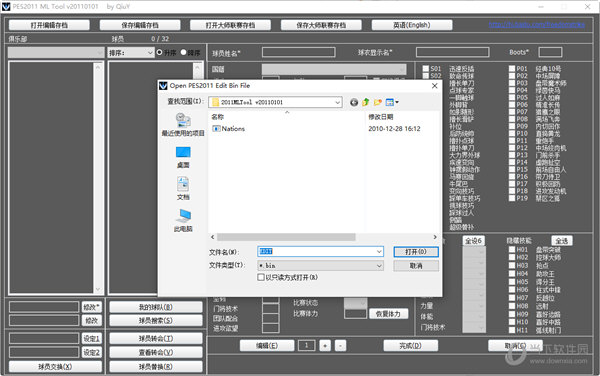Screen dimensions: 600x376
Task: Click the back arrow icon in the Open dialog
Action: (354, 102)
